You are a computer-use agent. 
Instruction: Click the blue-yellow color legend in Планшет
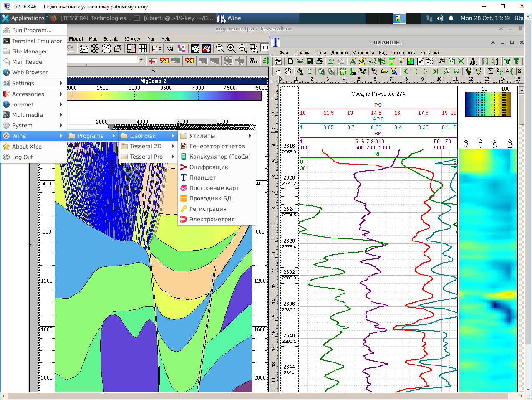click(488, 104)
